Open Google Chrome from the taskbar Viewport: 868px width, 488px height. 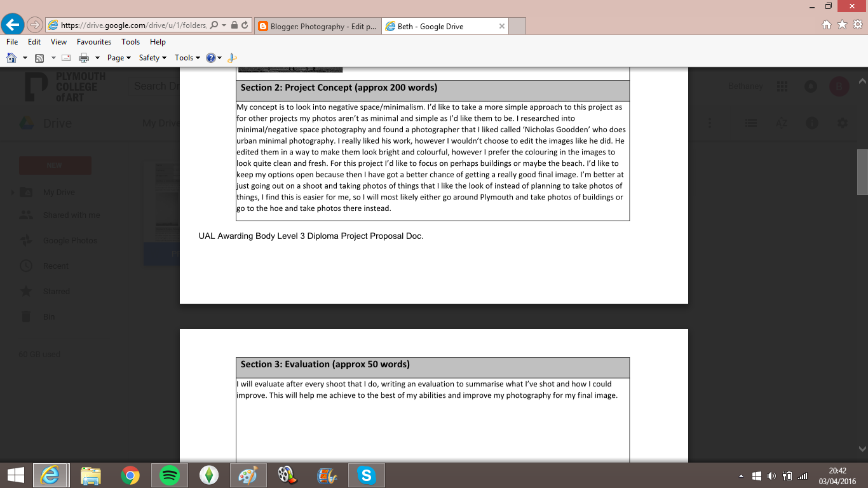pos(130,475)
